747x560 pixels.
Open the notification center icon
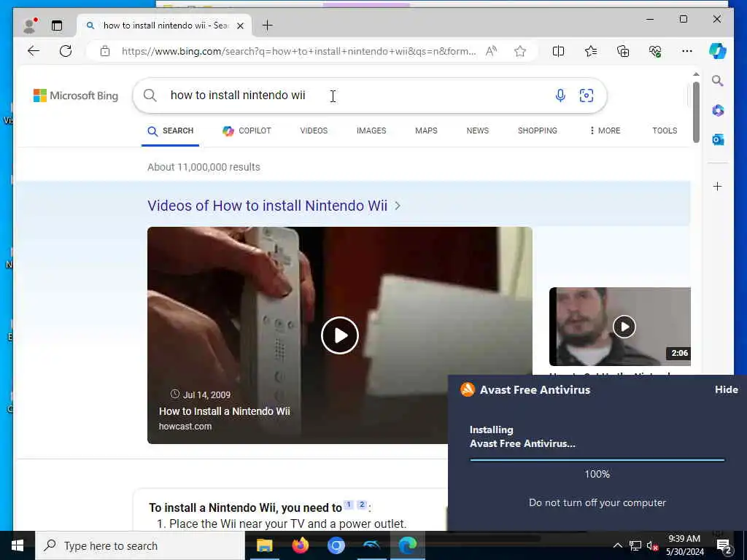[x=724, y=546]
